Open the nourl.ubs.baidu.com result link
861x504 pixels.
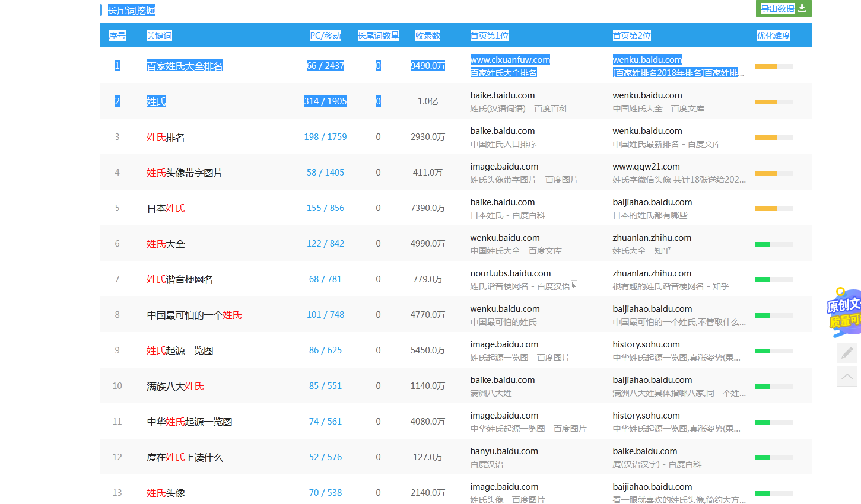click(x=510, y=273)
